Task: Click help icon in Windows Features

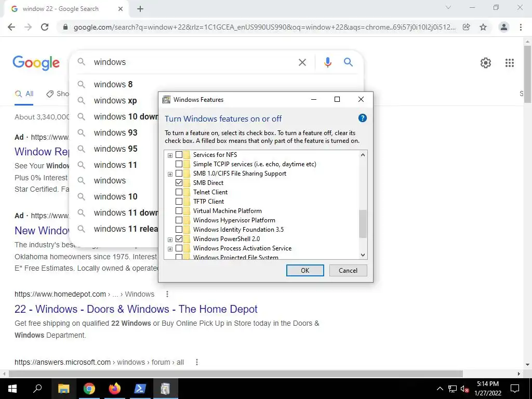Action: [x=362, y=118]
